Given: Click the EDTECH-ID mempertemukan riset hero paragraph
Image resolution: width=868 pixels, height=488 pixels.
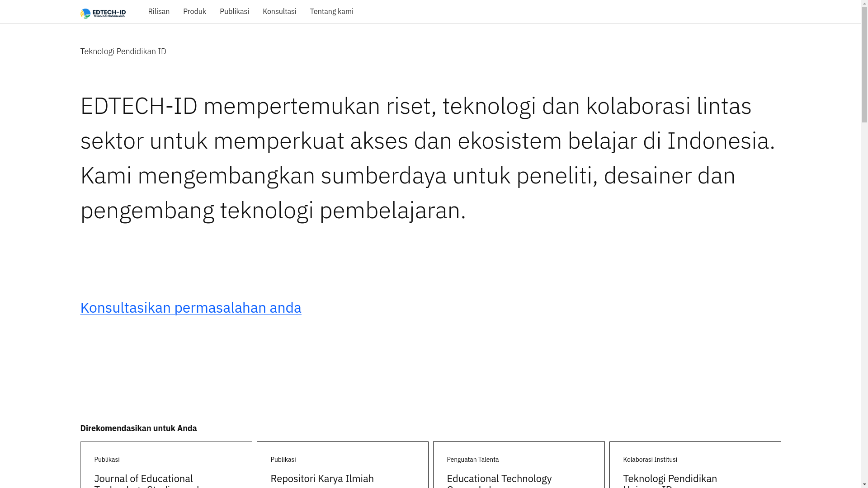Looking at the screenshot, I should [x=428, y=158].
